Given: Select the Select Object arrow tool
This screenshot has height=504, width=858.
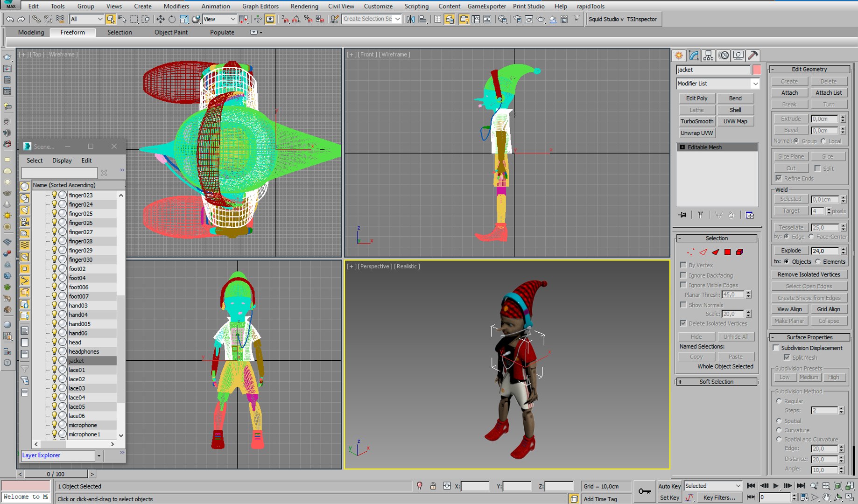Looking at the screenshot, I should tap(110, 19).
